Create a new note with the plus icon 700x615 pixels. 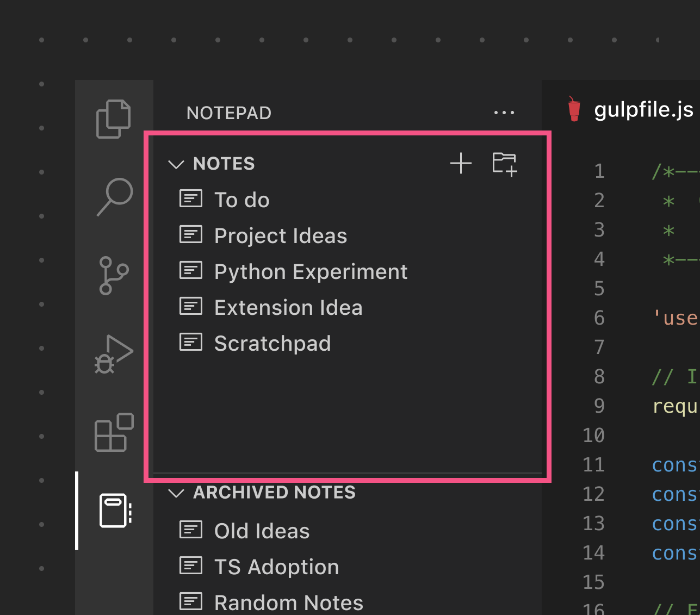tap(460, 163)
